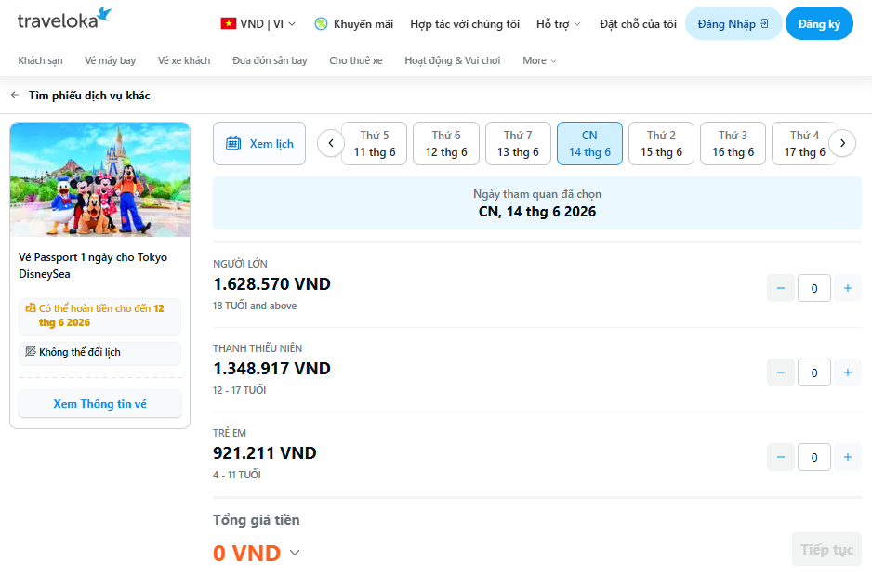Click the back arrow beside Tìm phiếu dịch vụ khác

(x=15, y=95)
